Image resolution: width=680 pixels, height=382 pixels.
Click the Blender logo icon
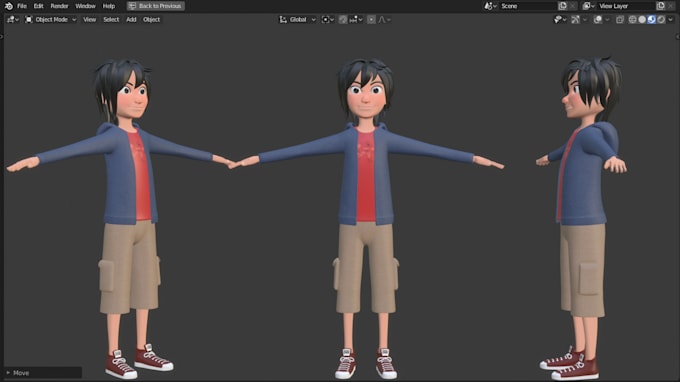9,6
